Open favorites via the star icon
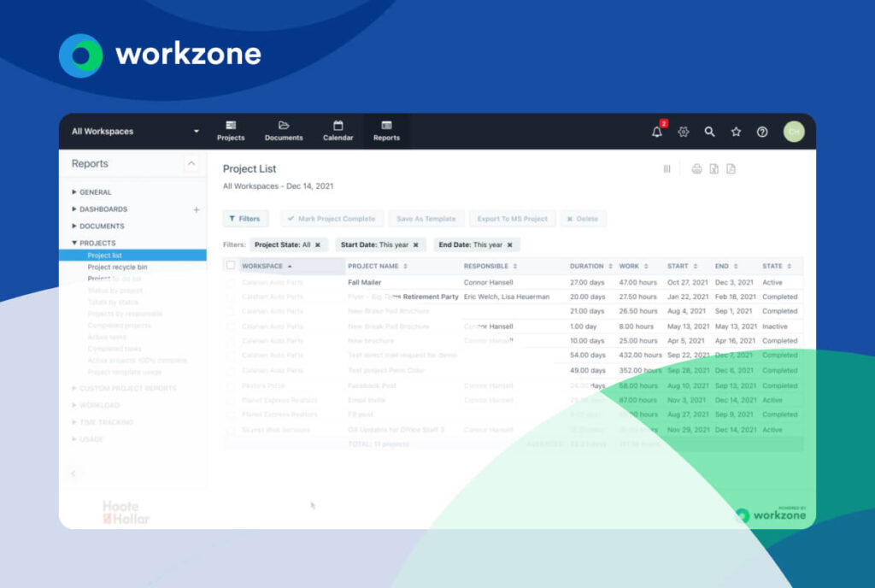The height and width of the screenshot is (588, 875). (x=736, y=132)
